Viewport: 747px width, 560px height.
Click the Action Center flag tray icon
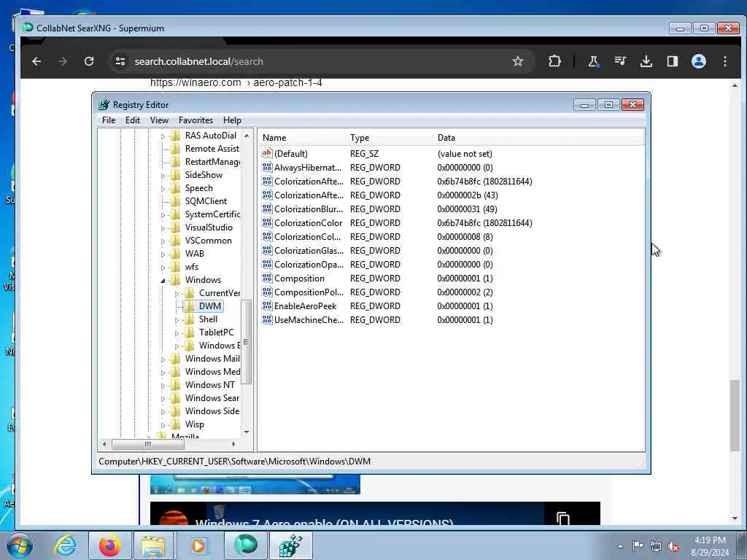tap(638, 546)
